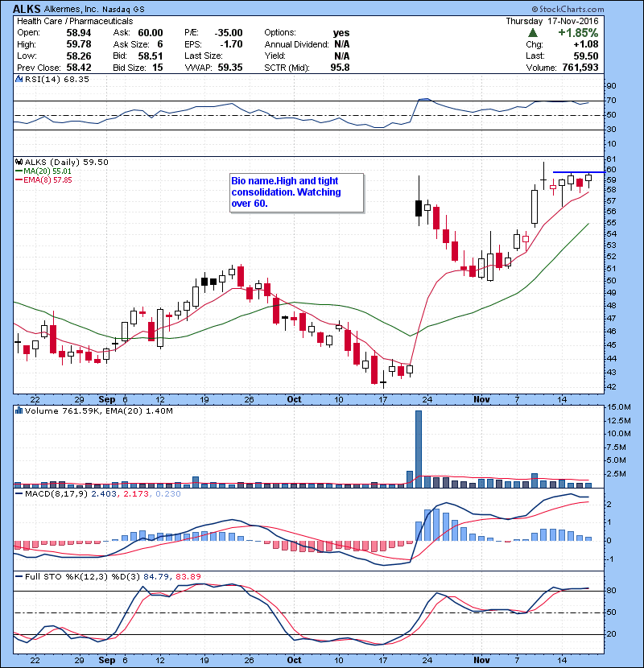
Task: Click the MACD value 2.403
Action: pyautogui.click(x=104, y=494)
